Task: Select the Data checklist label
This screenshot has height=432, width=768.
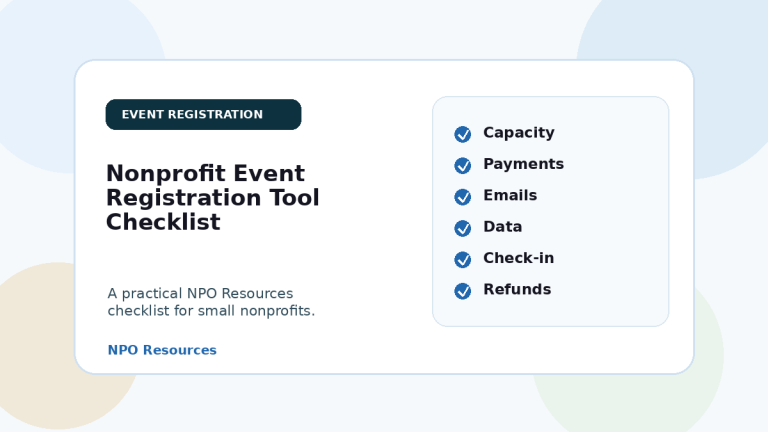Action: [x=503, y=227]
